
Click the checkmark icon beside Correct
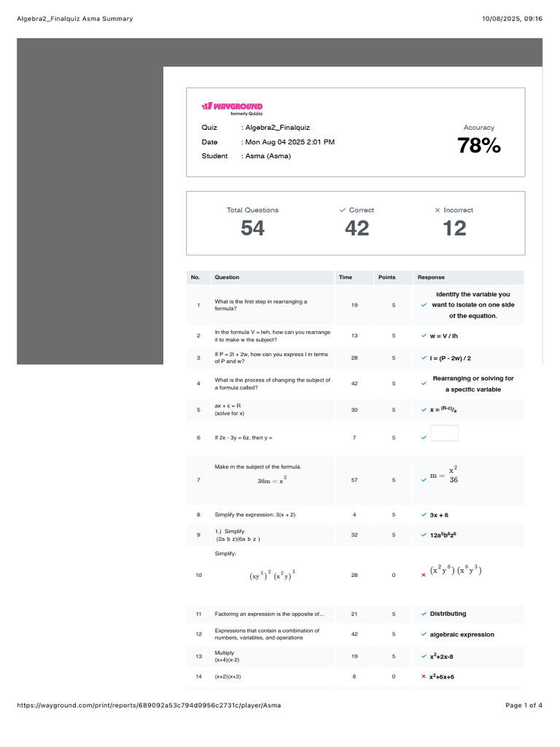click(x=343, y=210)
